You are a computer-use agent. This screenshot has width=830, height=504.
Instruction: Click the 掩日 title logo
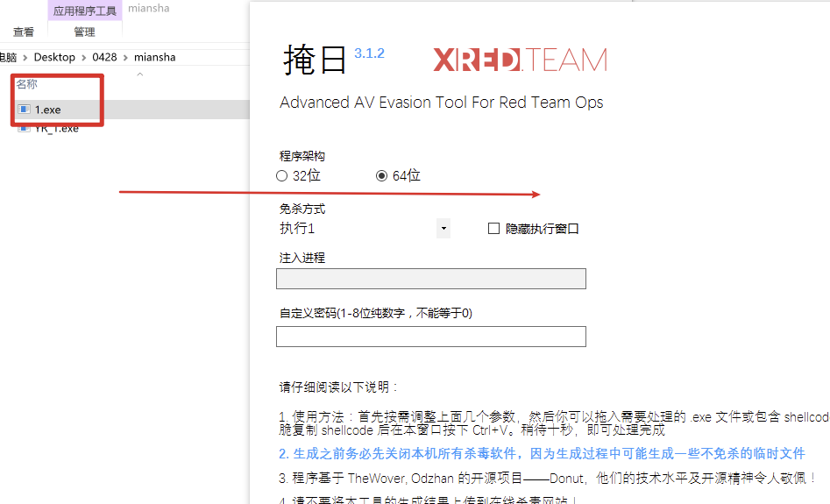315,60
